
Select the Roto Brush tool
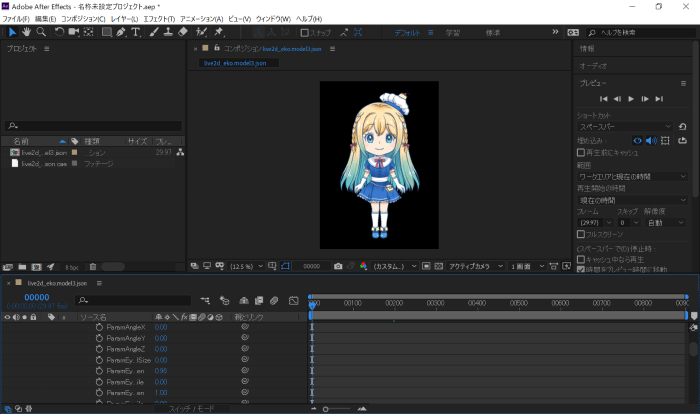(x=201, y=32)
